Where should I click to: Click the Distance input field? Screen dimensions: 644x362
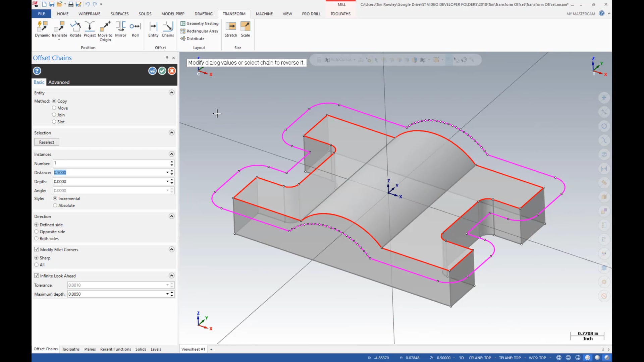click(110, 172)
